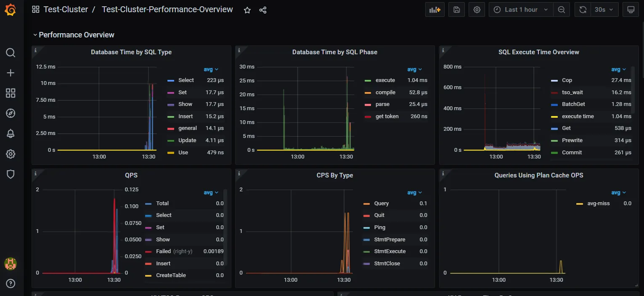Save dashboard using the floppy disk icon
Viewport: 644px width, 296px height.
tap(457, 10)
